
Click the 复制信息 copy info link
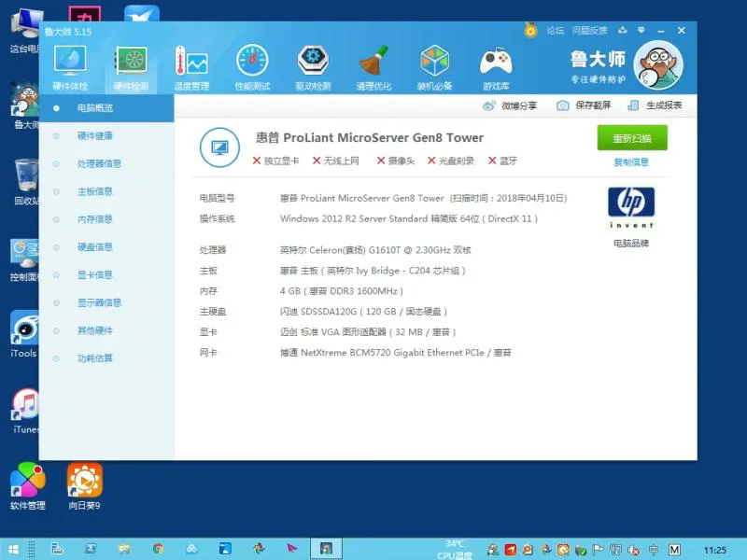pos(631,161)
